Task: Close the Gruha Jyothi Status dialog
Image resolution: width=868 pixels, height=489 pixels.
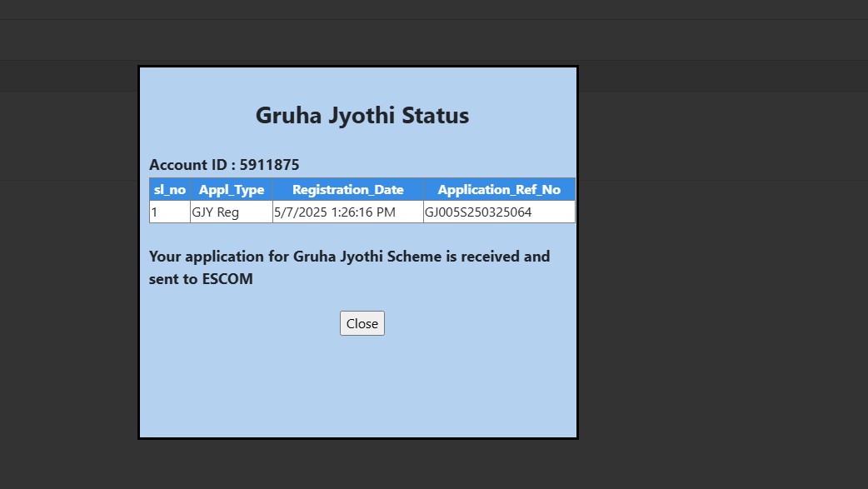Action: pos(362,323)
